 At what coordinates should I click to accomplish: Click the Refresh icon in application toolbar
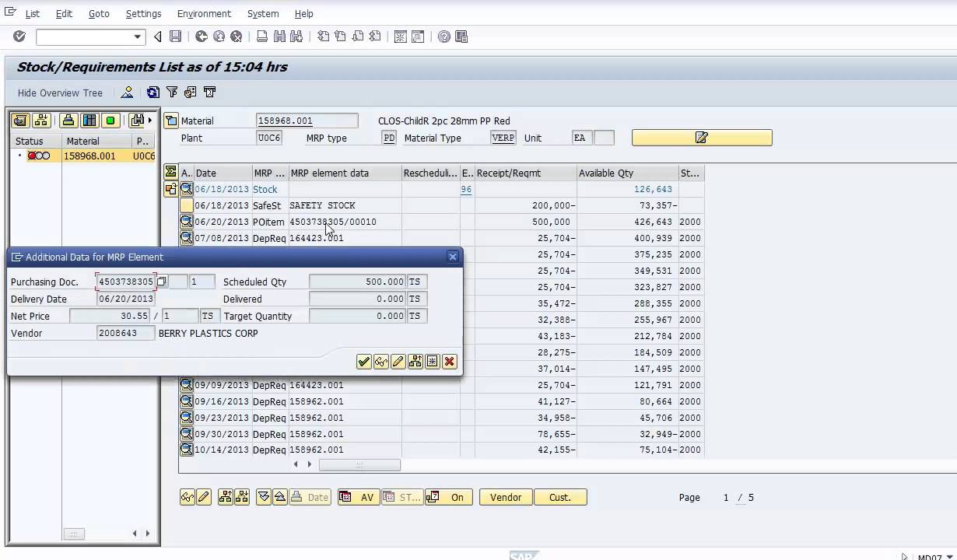tap(153, 93)
